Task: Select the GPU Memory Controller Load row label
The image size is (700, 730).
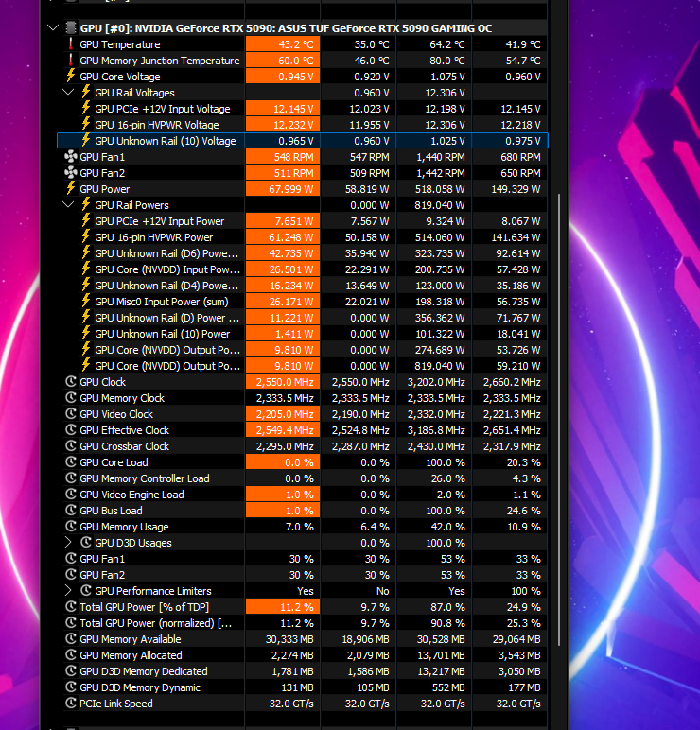Action: coord(145,478)
